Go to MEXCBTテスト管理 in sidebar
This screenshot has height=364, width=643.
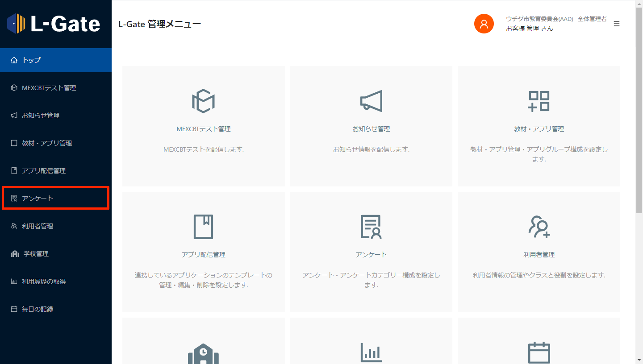click(49, 88)
